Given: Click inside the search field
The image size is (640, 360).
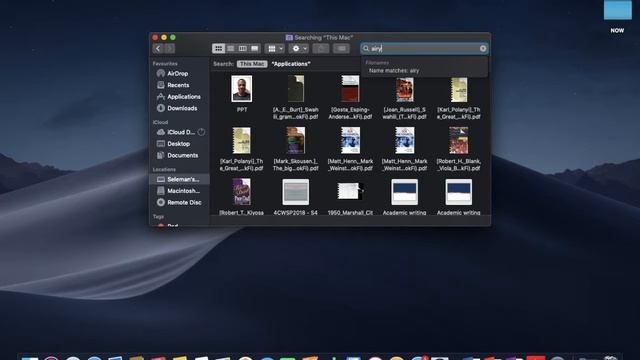Looking at the screenshot, I should click(424, 49).
